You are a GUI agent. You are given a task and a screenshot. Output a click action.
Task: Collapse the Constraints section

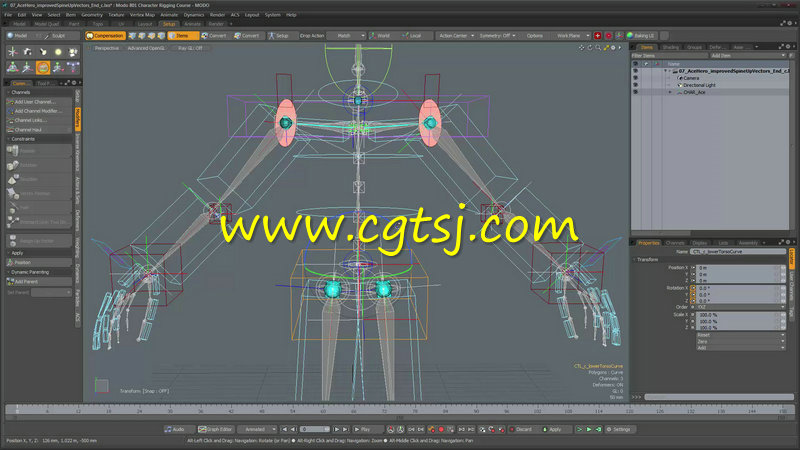pyautogui.click(x=9, y=139)
